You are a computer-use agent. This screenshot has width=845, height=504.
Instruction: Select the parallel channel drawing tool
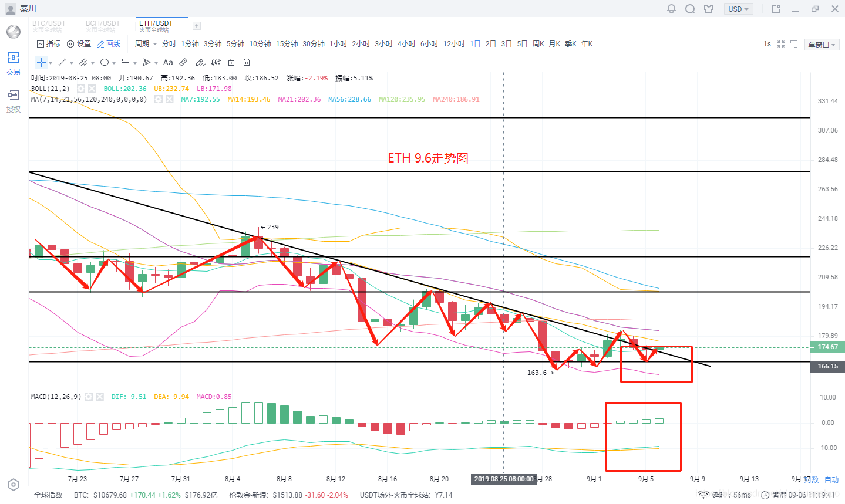[x=83, y=62]
